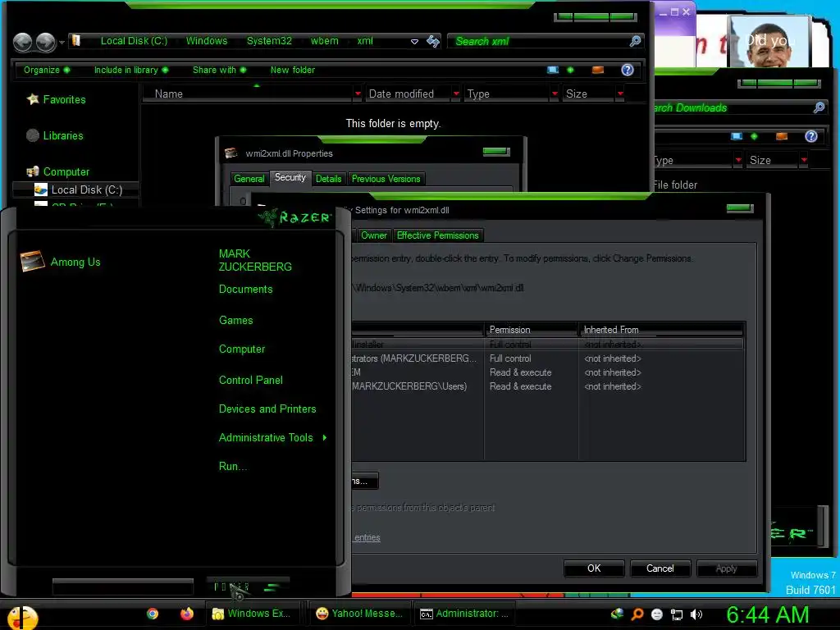Navigate to wbem in the address breadcrumb
The height and width of the screenshot is (630, 840).
pos(325,41)
